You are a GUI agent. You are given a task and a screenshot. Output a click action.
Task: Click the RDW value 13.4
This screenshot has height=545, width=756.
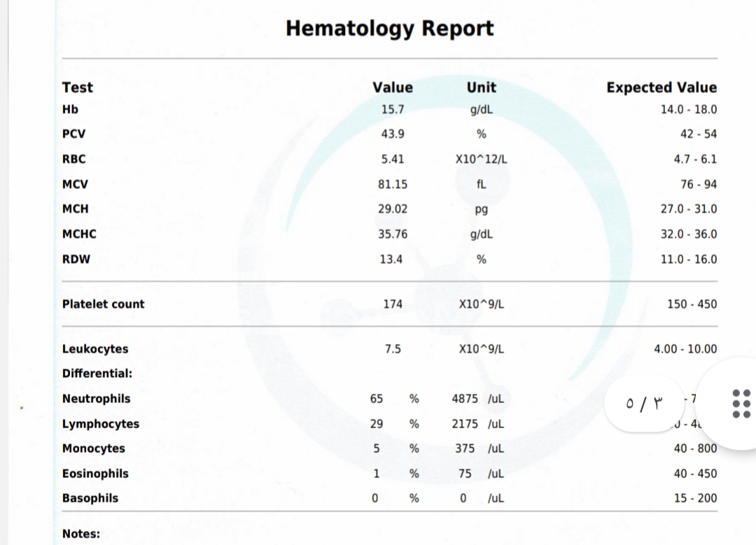coord(391,260)
